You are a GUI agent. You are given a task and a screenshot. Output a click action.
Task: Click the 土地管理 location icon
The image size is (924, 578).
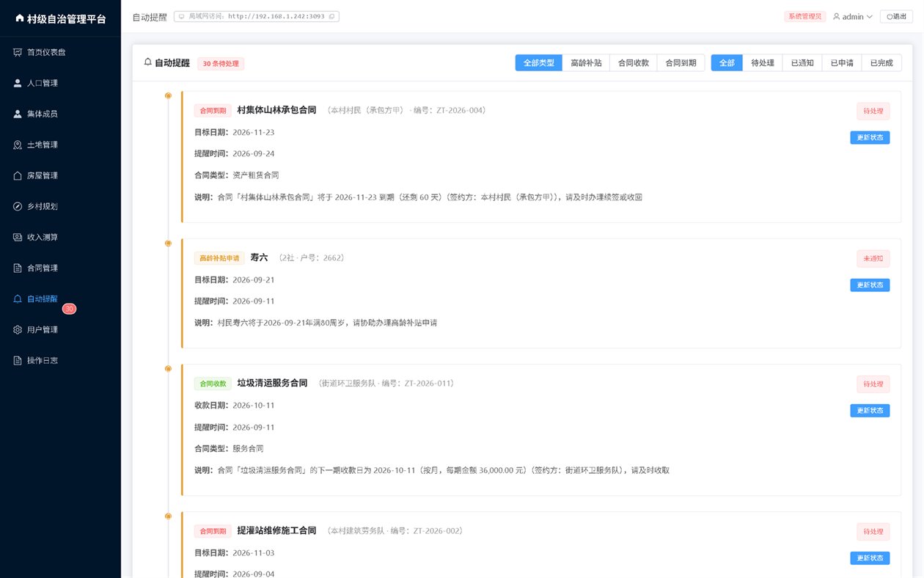pos(18,144)
